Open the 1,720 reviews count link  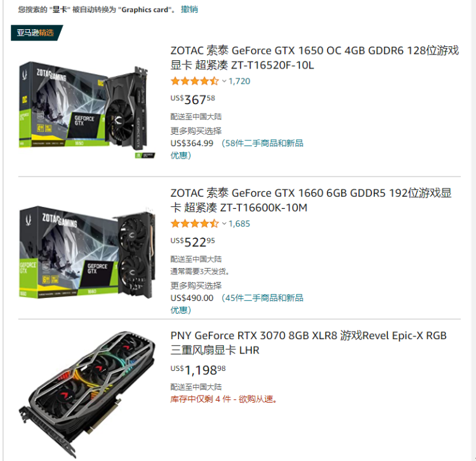(x=239, y=81)
